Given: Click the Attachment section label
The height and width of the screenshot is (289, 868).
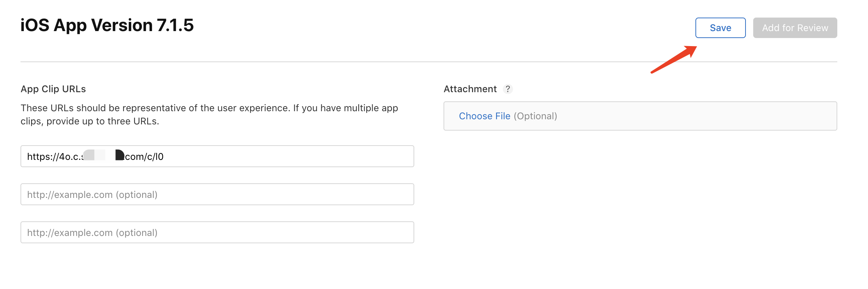Looking at the screenshot, I should [470, 89].
